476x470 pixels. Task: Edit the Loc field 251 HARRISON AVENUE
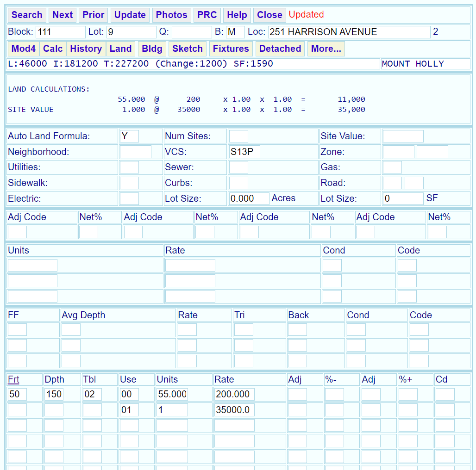(349, 32)
